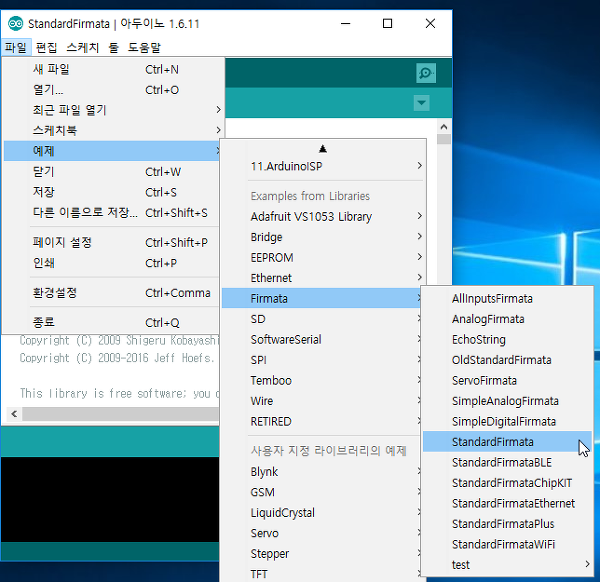600x582 pixels.
Task: Open the 파일 menu
Action: point(16,47)
